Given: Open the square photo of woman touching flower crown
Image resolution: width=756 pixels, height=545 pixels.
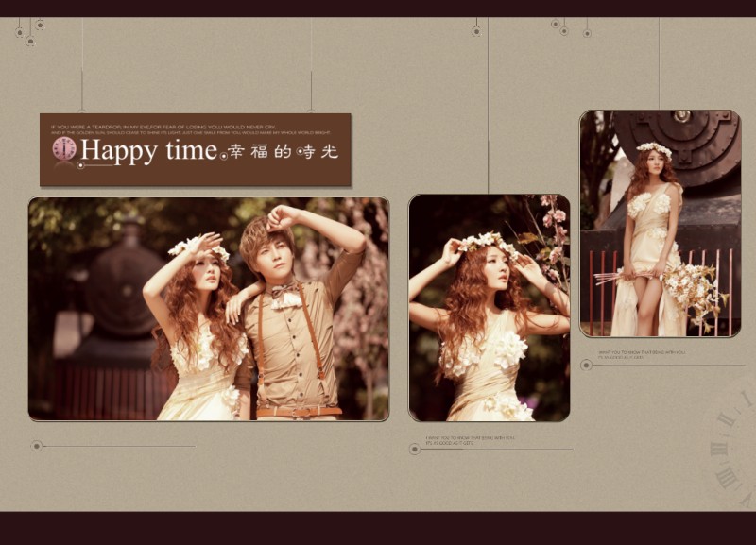Looking at the screenshot, I should tap(490, 308).
